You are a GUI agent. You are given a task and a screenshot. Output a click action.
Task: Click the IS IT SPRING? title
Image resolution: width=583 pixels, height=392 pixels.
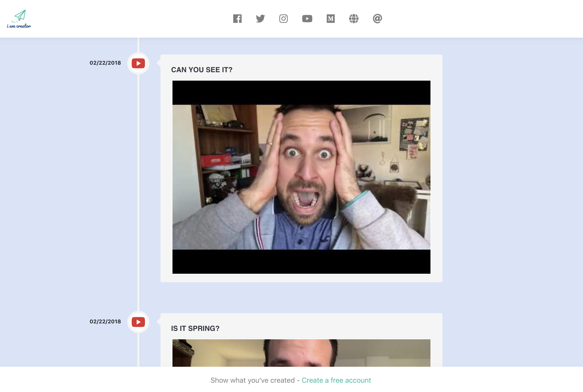coord(195,328)
